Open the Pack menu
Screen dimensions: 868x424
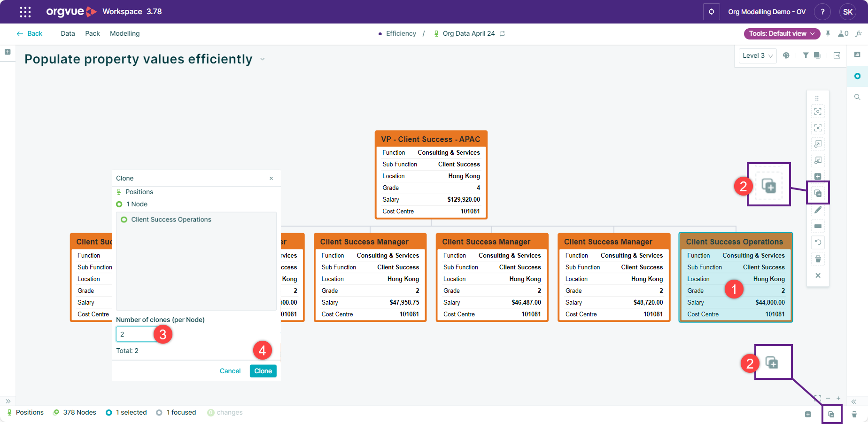click(93, 34)
